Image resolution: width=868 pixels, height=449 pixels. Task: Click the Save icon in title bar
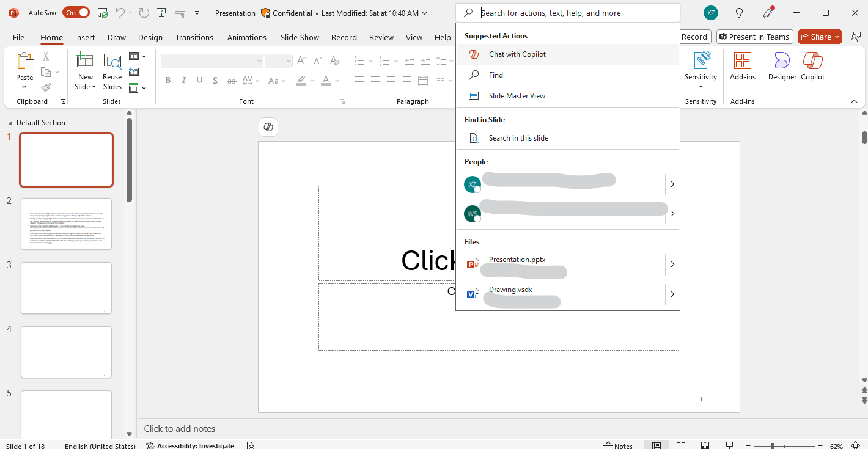click(103, 13)
